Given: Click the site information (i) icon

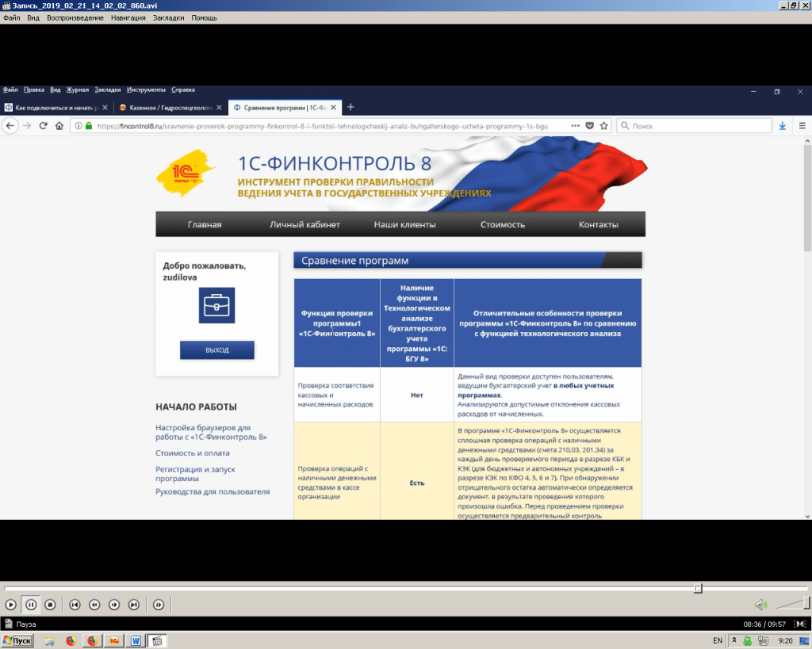Looking at the screenshot, I should pos(79,126).
